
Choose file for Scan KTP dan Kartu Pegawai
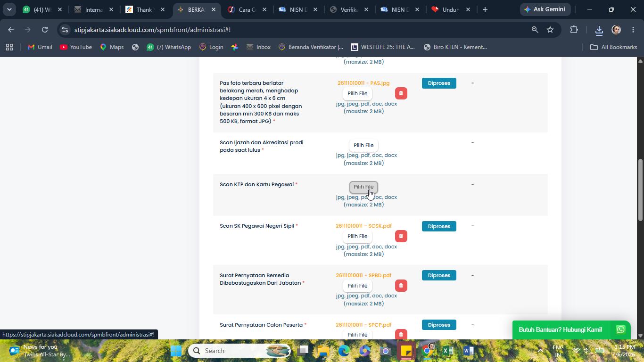363,187
